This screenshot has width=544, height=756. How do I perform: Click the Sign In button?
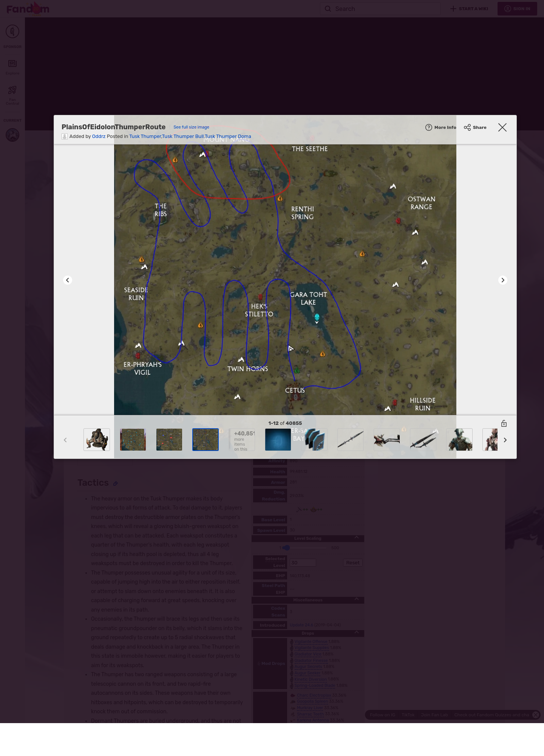pyautogui.click(x=517, y=9)
